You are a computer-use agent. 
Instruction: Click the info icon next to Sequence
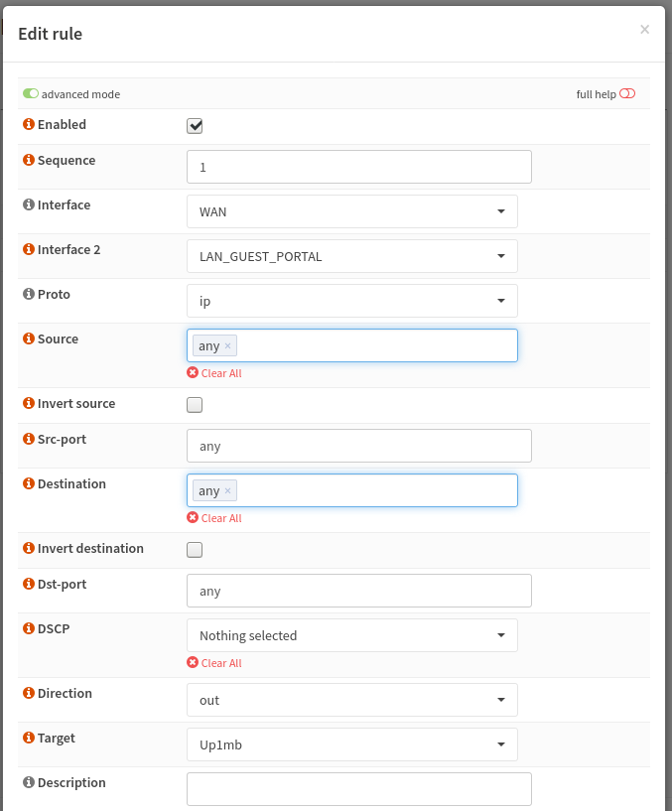(29, 161)
